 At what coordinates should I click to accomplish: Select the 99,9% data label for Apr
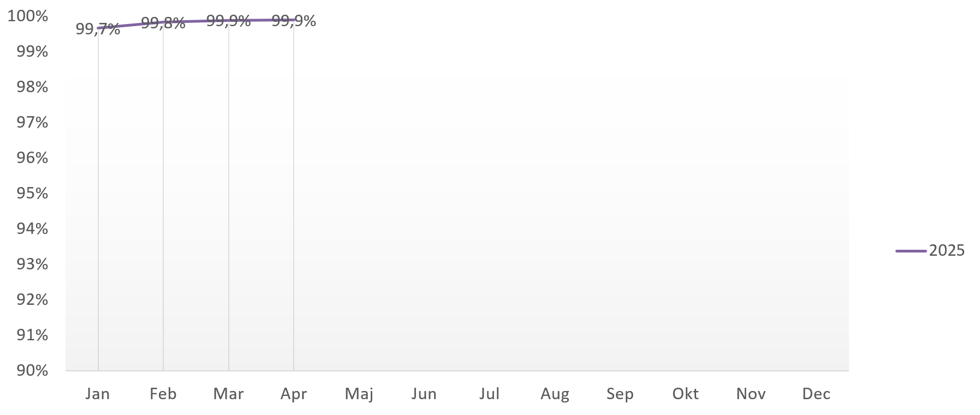coord(294,21)
